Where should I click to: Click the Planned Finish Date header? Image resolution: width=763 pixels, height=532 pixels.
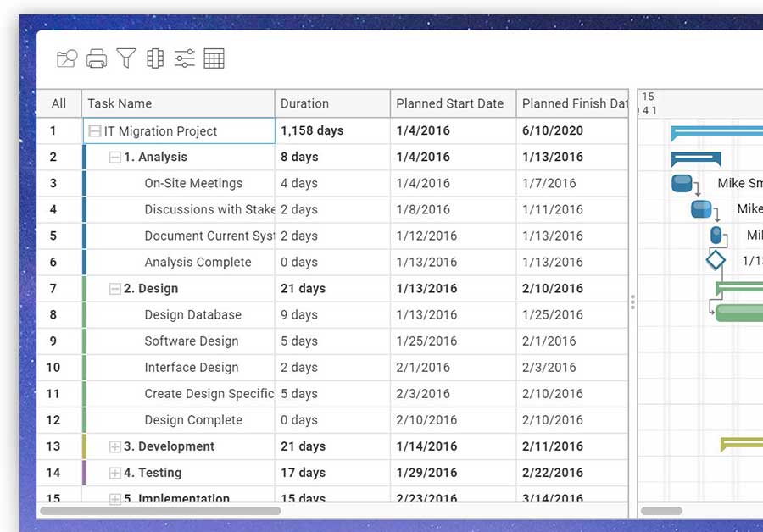point(572,103)
